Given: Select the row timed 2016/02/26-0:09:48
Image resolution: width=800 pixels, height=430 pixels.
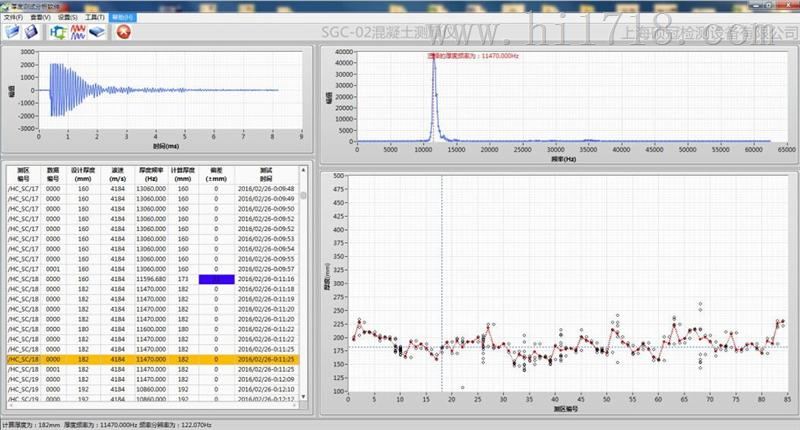Looking at the screenshot, I should [153, 189].
